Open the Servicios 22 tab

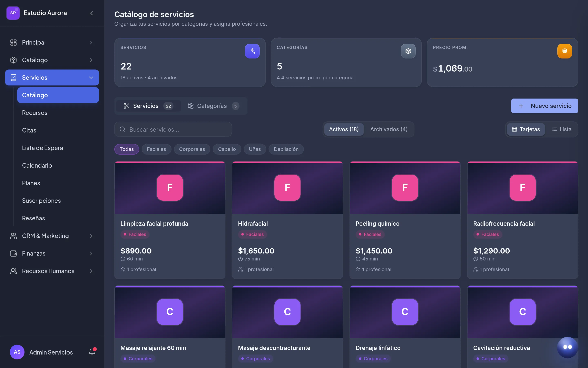click(x=148, y=106)
